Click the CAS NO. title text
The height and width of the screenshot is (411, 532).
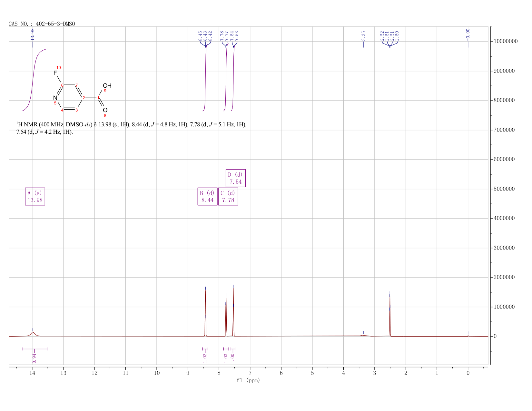[42, 24]
